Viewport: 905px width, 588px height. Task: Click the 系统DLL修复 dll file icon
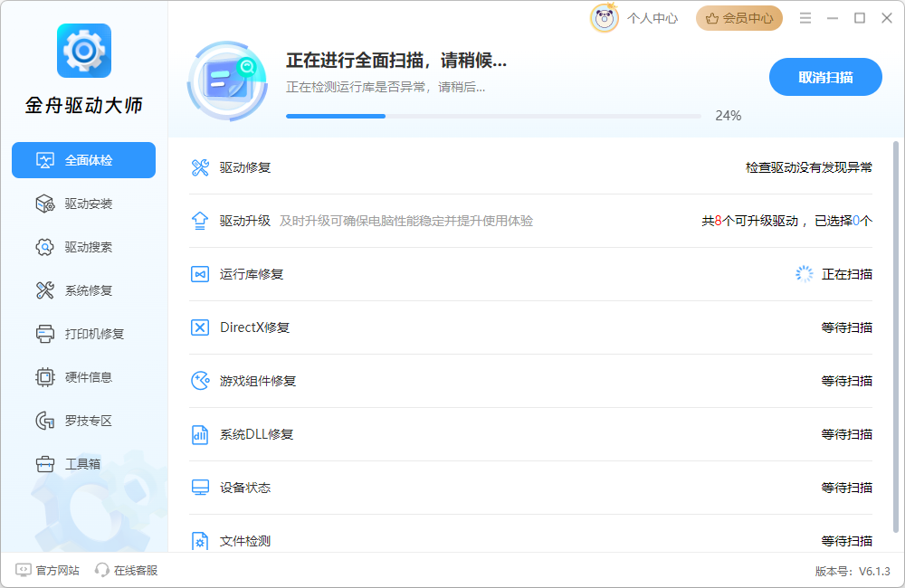(200, 434)
